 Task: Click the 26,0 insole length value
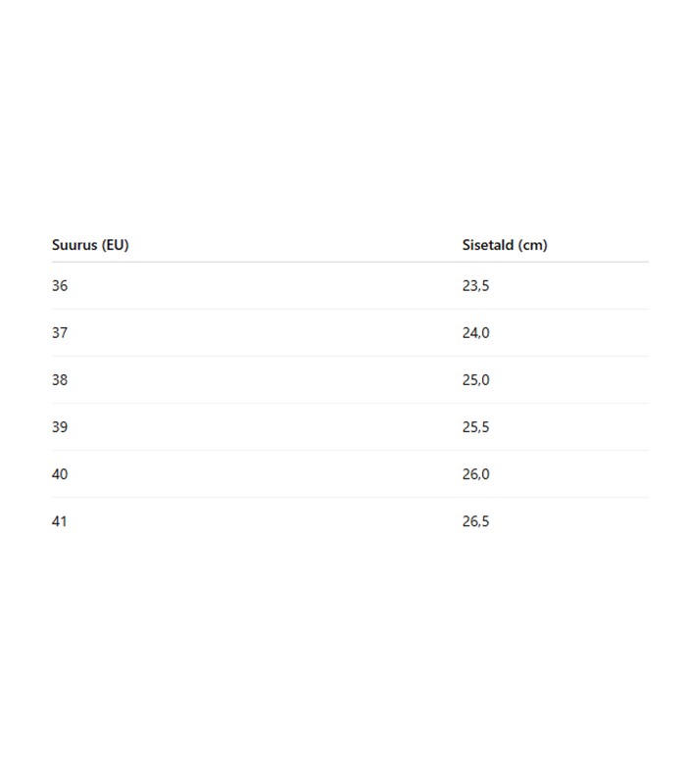[475, 474]
